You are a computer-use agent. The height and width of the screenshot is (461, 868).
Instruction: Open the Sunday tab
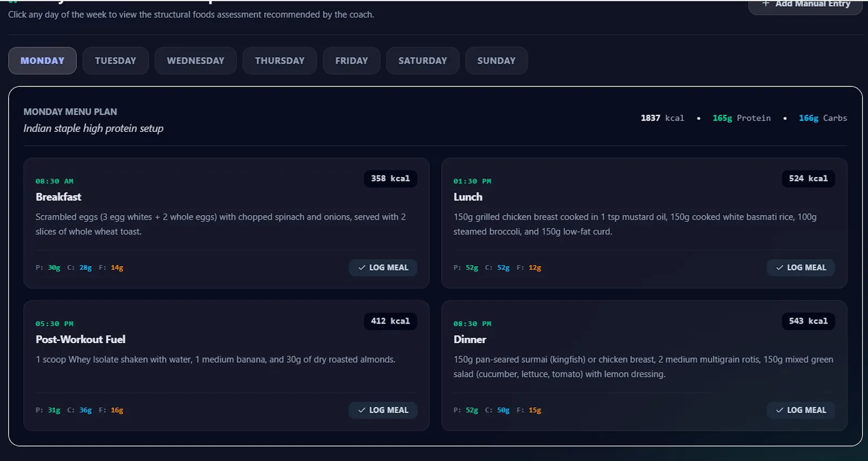(x=496, y=61)
